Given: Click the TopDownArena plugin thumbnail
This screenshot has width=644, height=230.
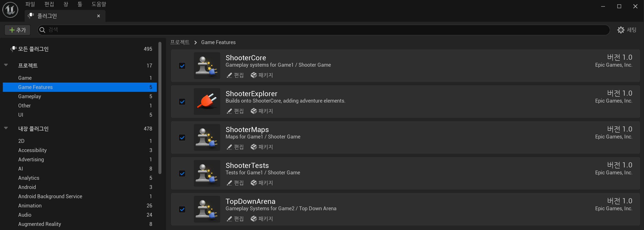Looking at the screenshot, I should [207, 209].
